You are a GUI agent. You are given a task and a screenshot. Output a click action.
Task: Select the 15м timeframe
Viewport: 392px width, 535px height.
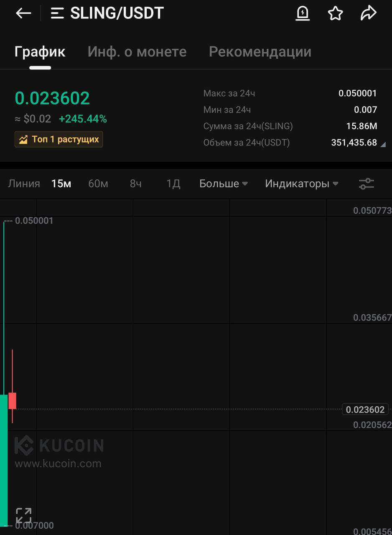(x=61, y=183)
